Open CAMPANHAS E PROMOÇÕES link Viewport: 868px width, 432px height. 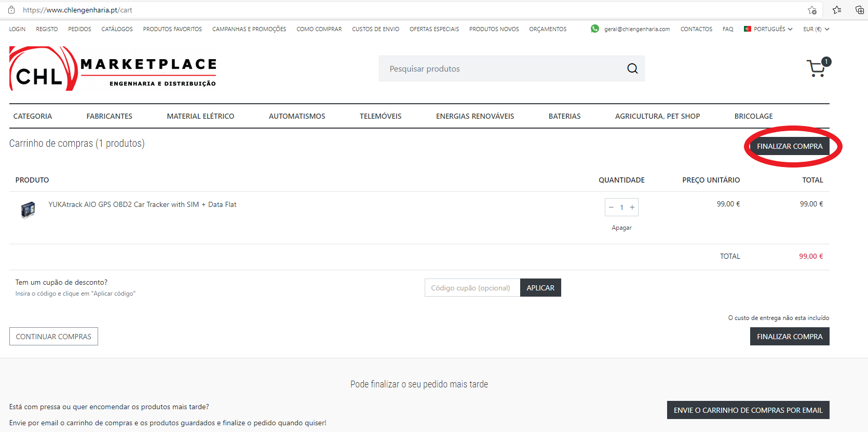(249, 29)
